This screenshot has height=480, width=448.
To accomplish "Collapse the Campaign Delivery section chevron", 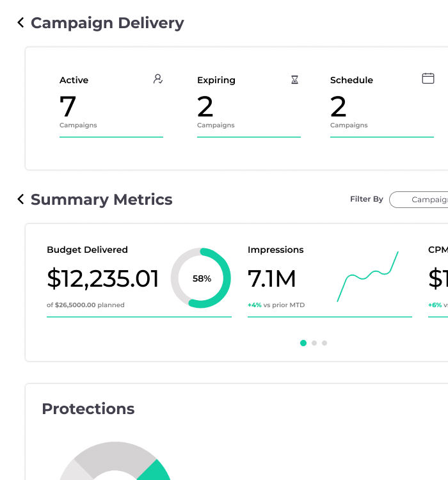I will click(x=20, y=22).
